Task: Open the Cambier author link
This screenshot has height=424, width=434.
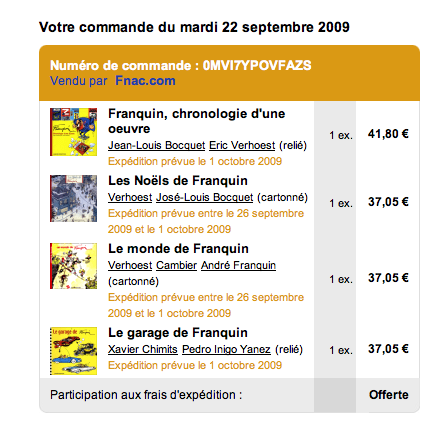Action: click(x=176, y=265)
